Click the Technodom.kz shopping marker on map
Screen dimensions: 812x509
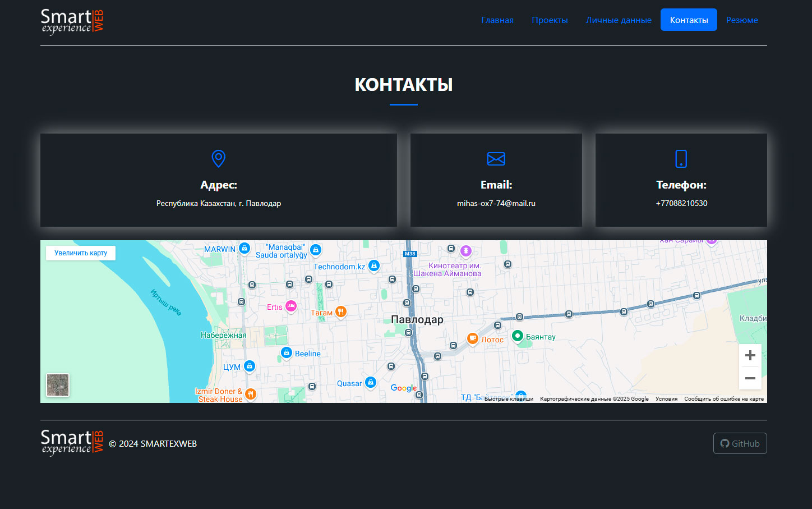click(374, 265)
